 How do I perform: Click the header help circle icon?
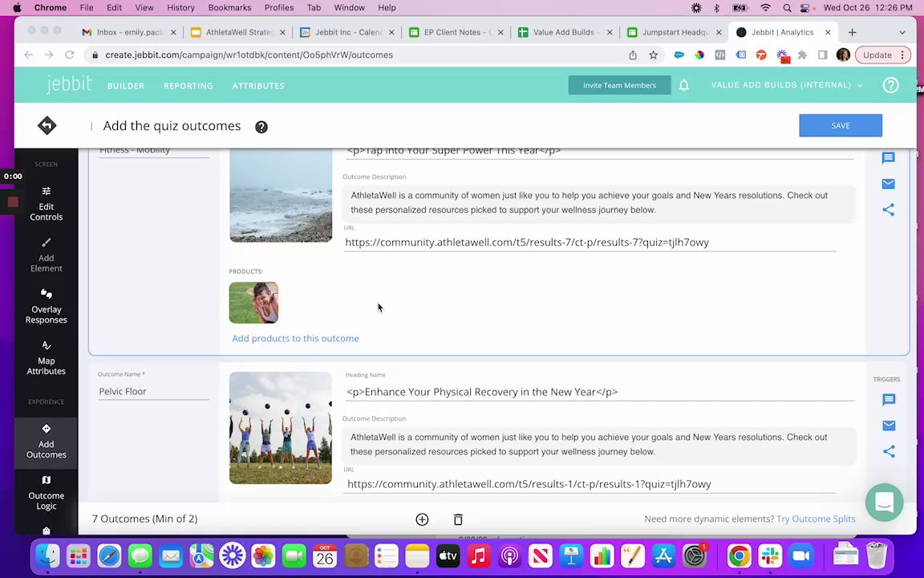point(890,85)
